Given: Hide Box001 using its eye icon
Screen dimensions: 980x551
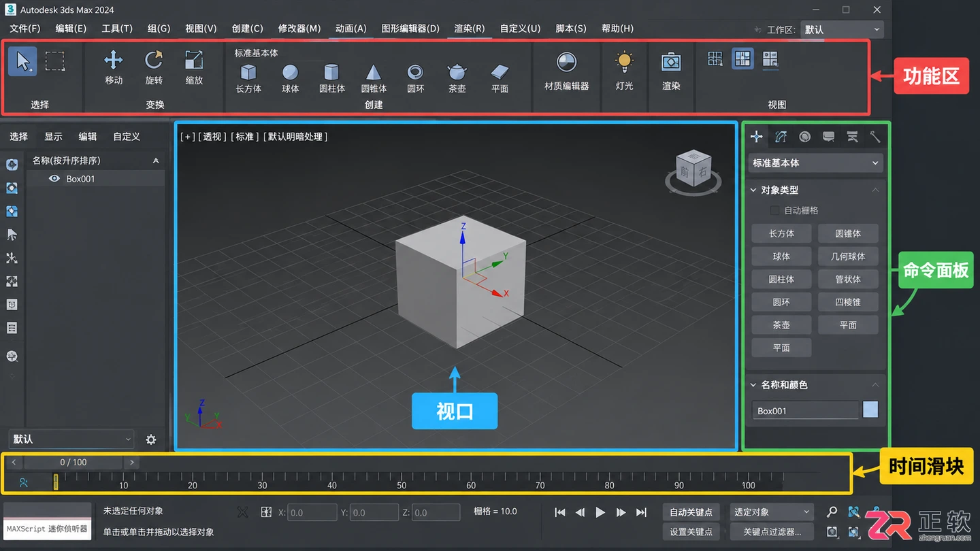Looking at the screenshot, I should pyautogui.click(x=54, y=179).
